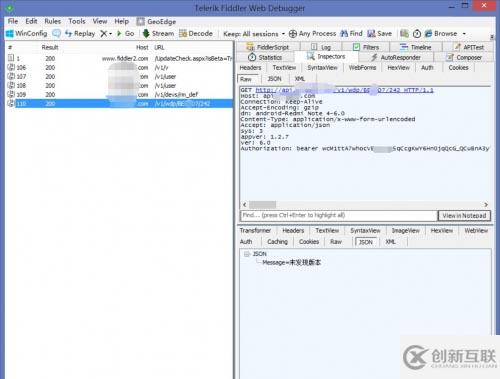Select request WebForms inspector tab
Viewport: 500px width, 379px height.
(x=362, y=68)
